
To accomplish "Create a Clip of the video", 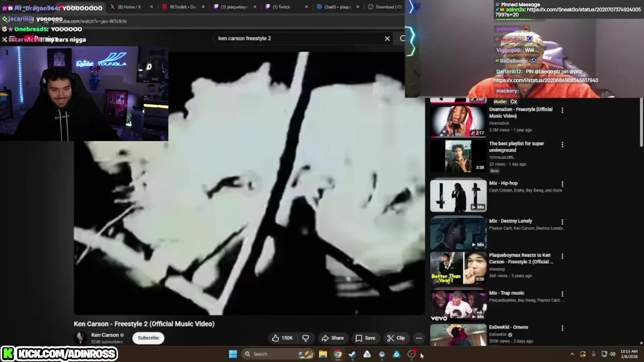I will [396, 338].
